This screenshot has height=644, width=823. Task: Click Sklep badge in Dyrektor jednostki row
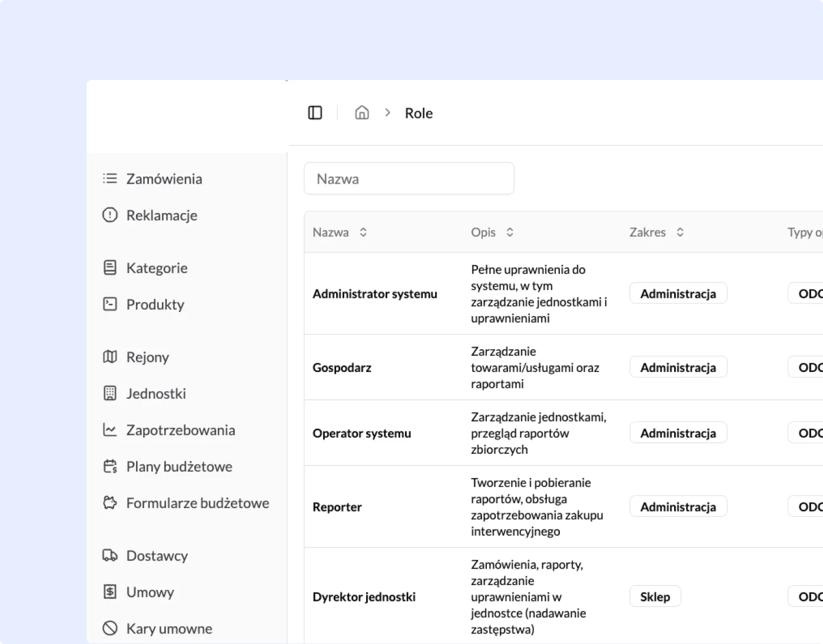(655, 596)
